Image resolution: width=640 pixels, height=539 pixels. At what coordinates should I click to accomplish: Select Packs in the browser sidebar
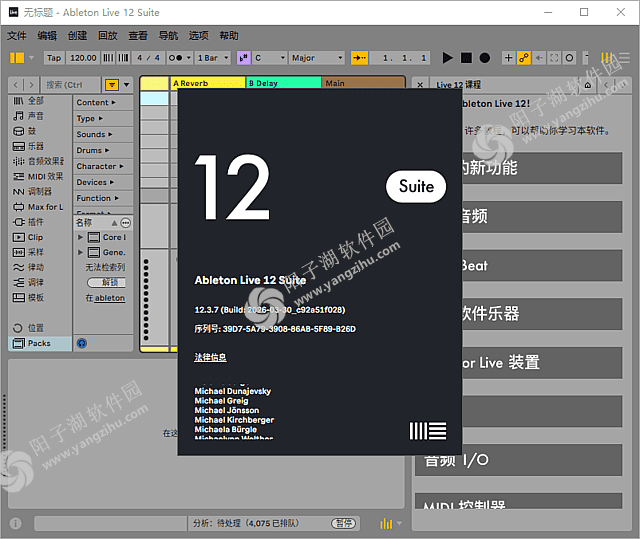point(39,343)
